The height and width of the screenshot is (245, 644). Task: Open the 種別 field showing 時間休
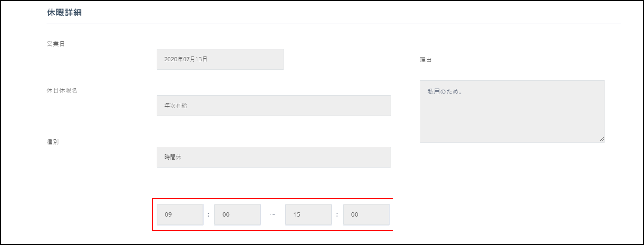coord(274,157)
